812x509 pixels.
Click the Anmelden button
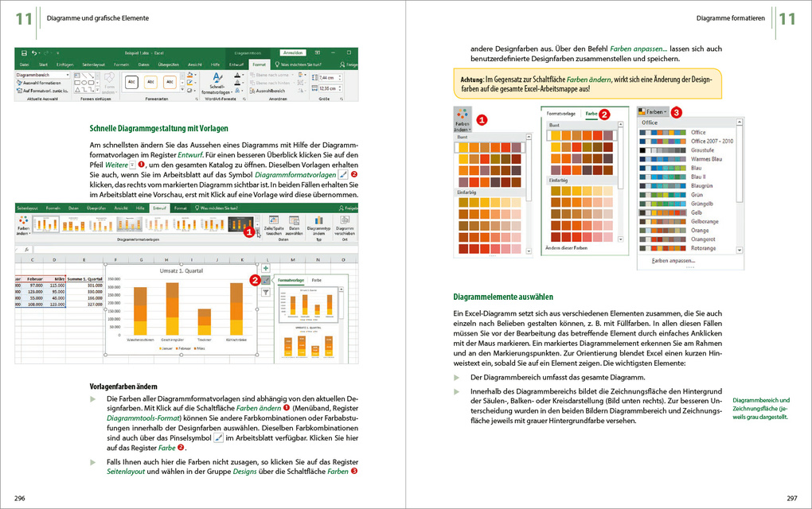[x=293, y=52]
